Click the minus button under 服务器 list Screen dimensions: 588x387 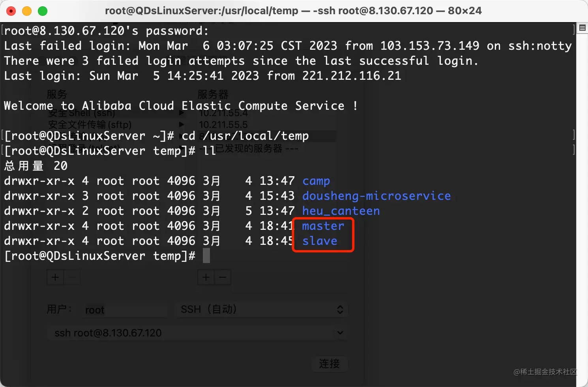click(223, 278)
